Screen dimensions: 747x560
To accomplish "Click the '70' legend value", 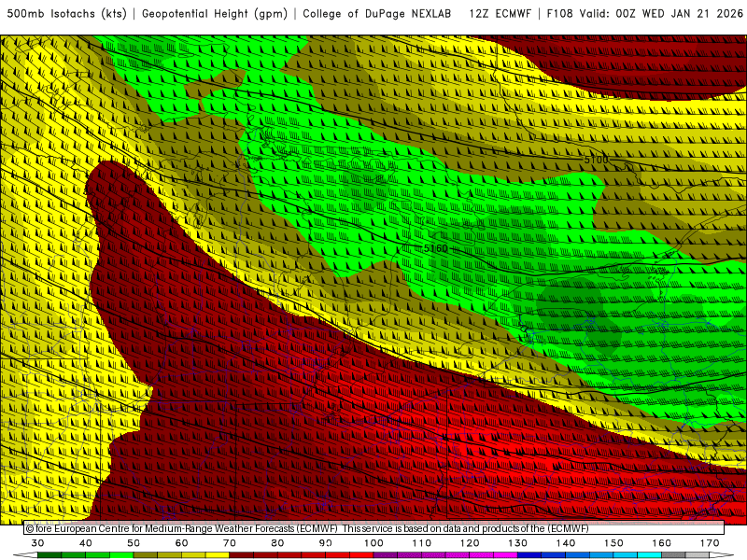I will [230, 543].
